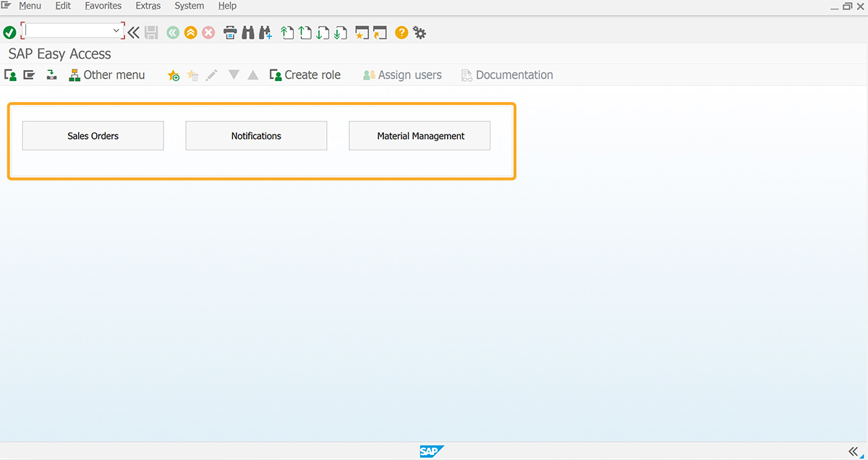Click the Create role button
868x460 pixels.
pos(305,74)
